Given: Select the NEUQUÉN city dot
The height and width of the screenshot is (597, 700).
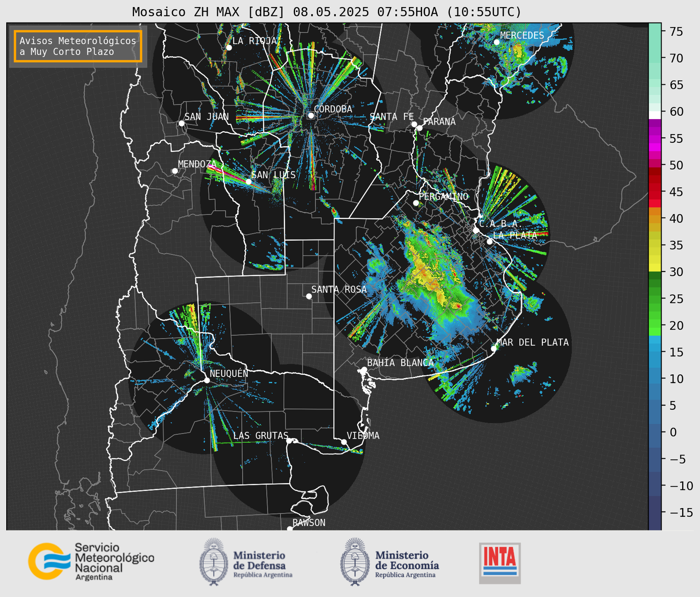Looking at the screenshot, I should [x=207, y=380].
